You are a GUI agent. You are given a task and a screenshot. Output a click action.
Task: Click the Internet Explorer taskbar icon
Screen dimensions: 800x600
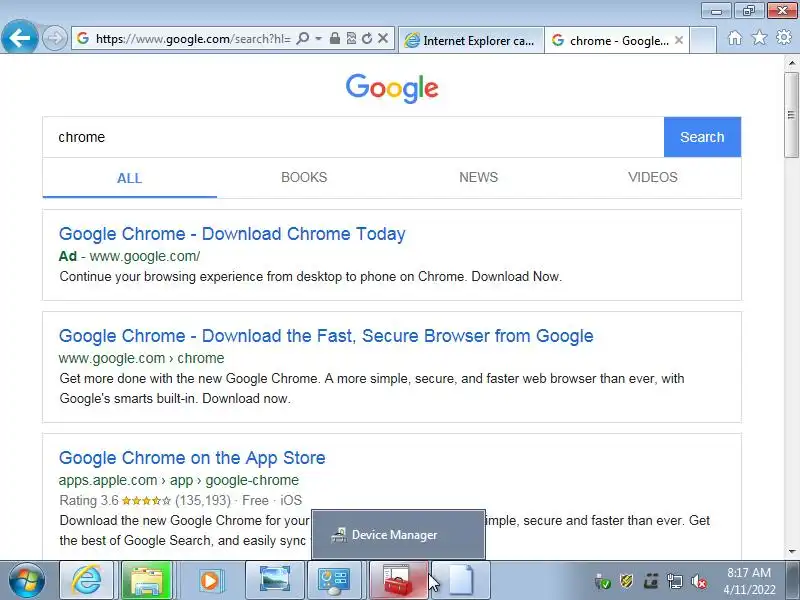tap(86, 580)
